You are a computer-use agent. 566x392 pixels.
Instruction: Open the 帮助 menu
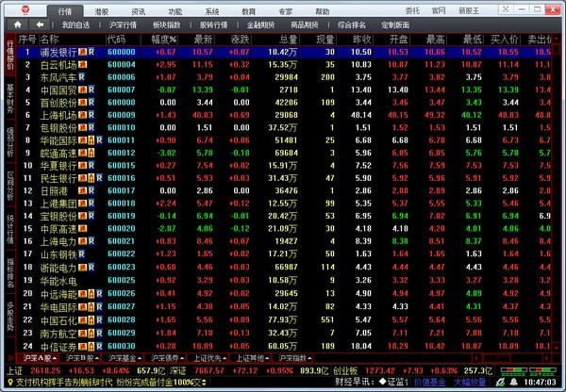coord(323,11)
